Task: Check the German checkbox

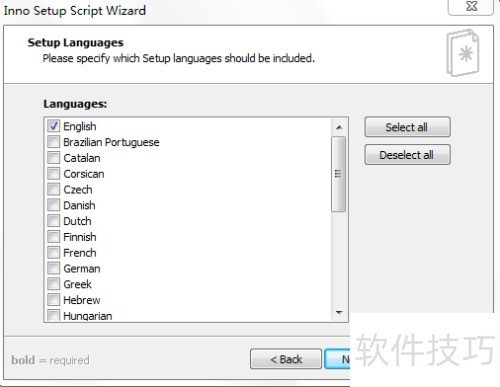Action: point(53,268)
